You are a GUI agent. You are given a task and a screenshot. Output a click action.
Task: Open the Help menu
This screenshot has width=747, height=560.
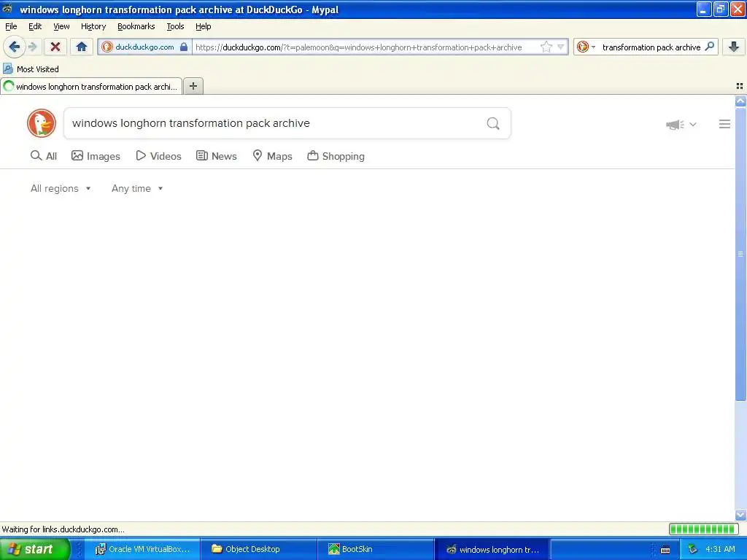pos(203,26)
